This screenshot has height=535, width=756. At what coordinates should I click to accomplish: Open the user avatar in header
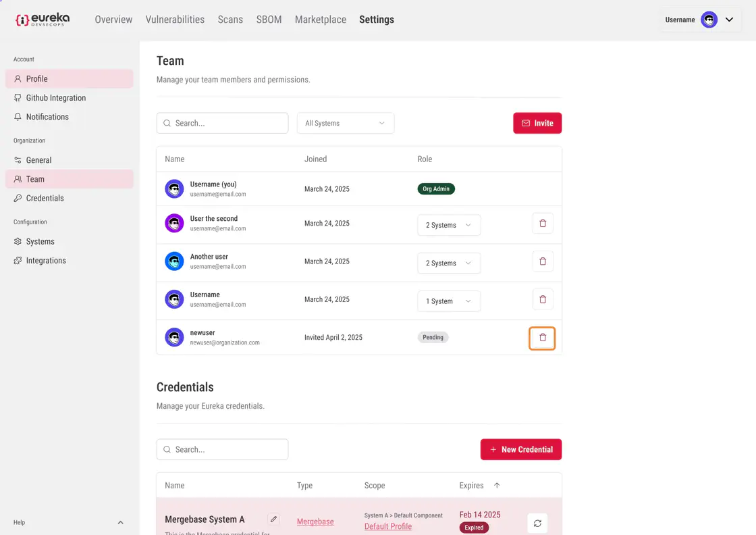click(709, 20)
